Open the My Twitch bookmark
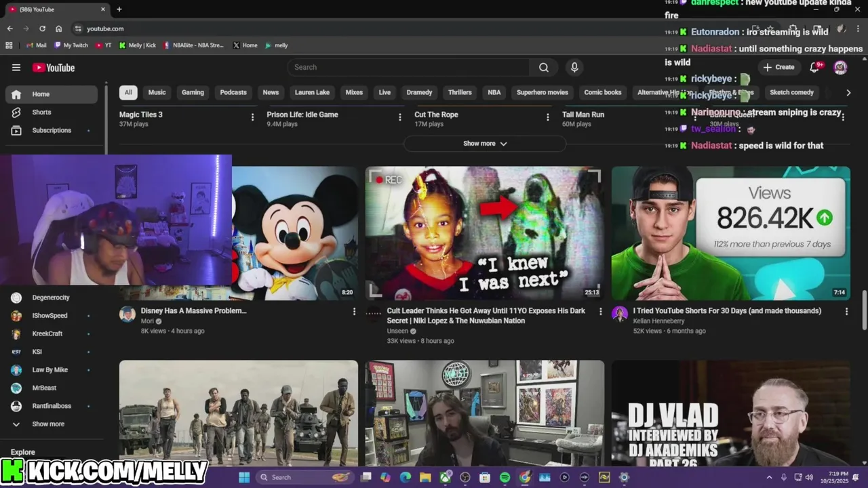The width and height of the screenshot is (868, 488). pyautogui.click(x=71, y=45)
